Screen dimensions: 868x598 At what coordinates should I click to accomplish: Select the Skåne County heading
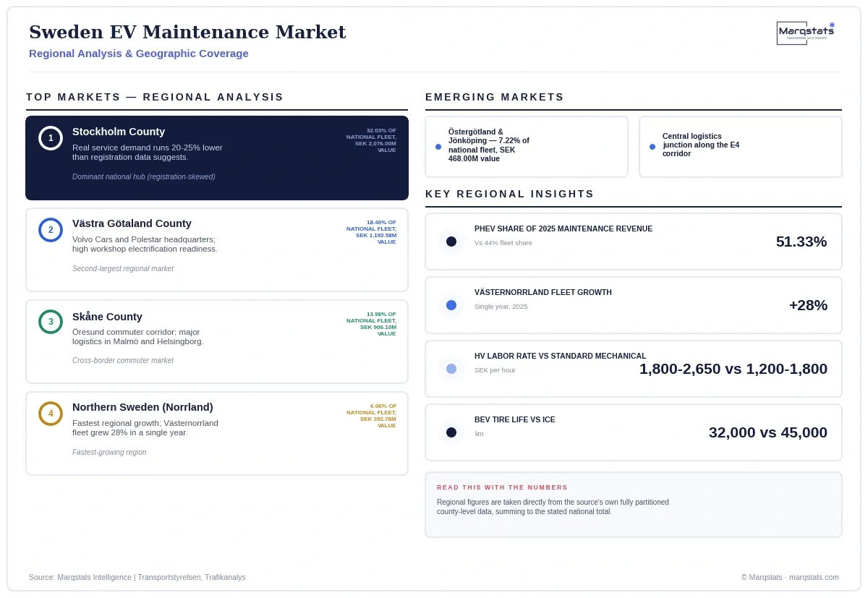107,317
